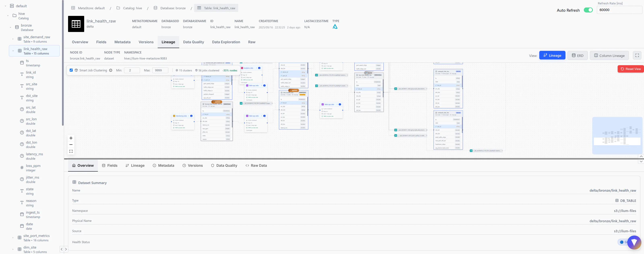
Task: Switch to the Data Exploration tab
Action: [x=226, y=42]
